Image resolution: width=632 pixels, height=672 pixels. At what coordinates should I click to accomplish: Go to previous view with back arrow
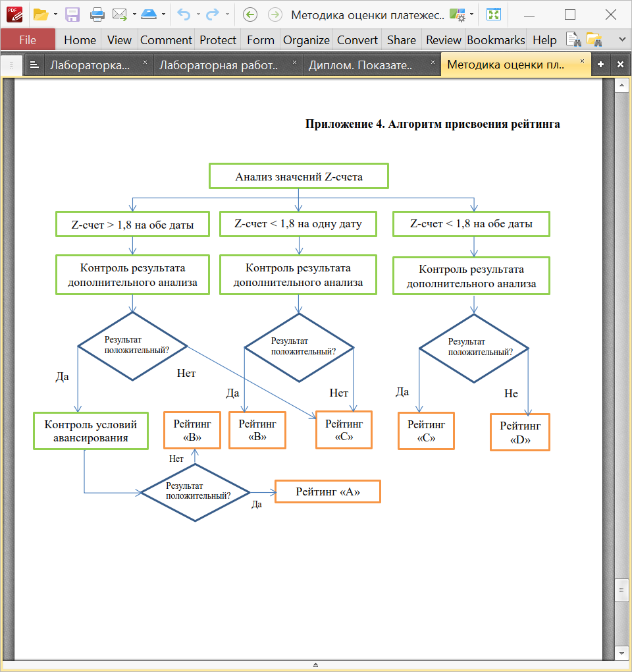(x=250, y=15)
